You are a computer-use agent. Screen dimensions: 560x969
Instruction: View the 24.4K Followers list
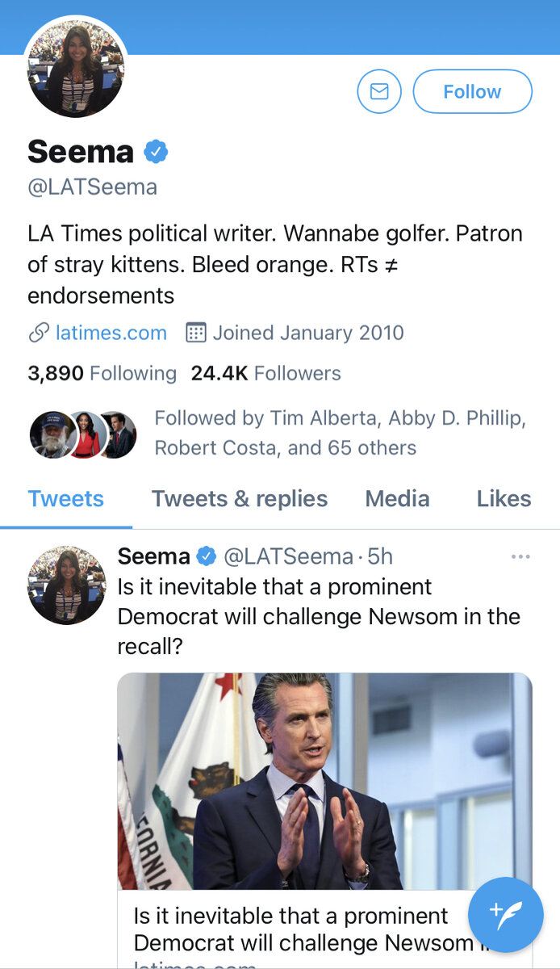[265, 373]
